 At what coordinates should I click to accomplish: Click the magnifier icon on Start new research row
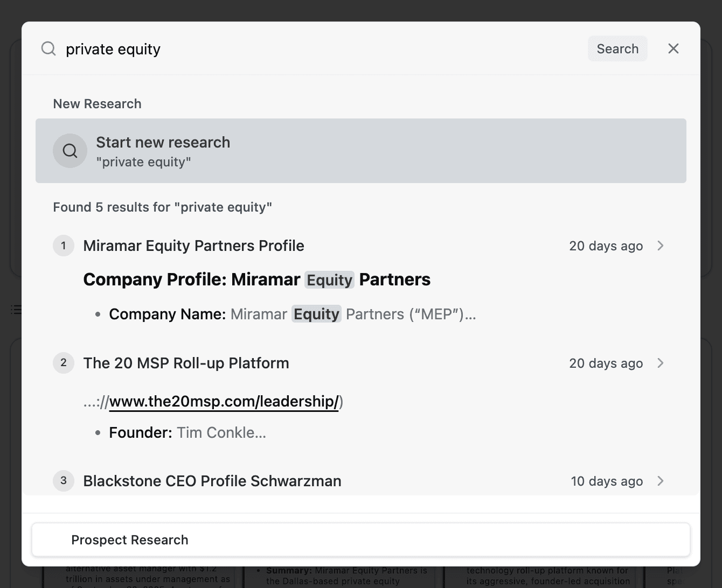tap(70, 151)
